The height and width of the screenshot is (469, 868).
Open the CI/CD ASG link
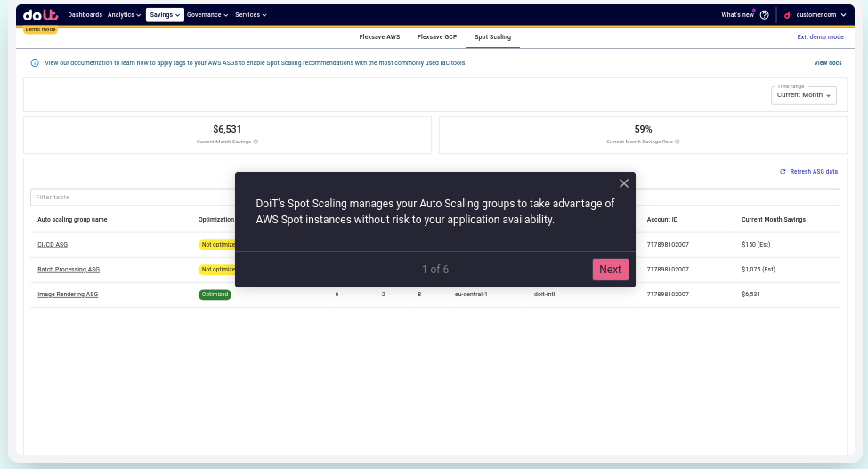[53, 245]
